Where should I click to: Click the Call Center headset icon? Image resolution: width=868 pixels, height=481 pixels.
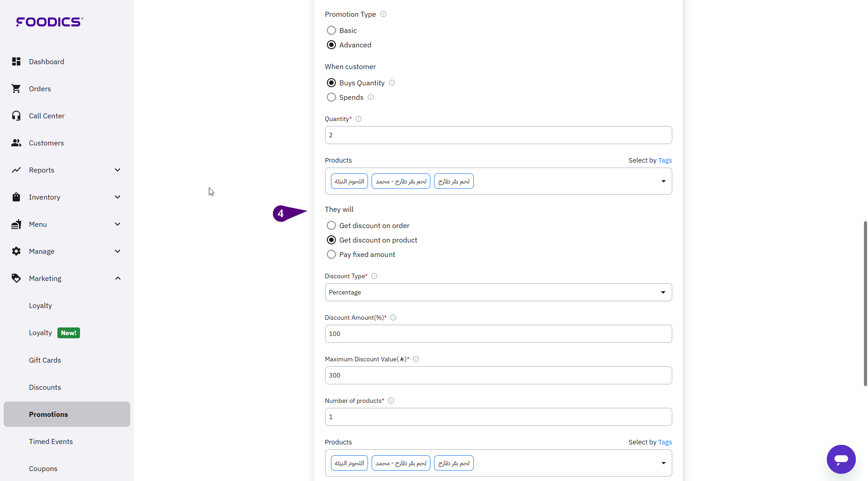point(16,116)
